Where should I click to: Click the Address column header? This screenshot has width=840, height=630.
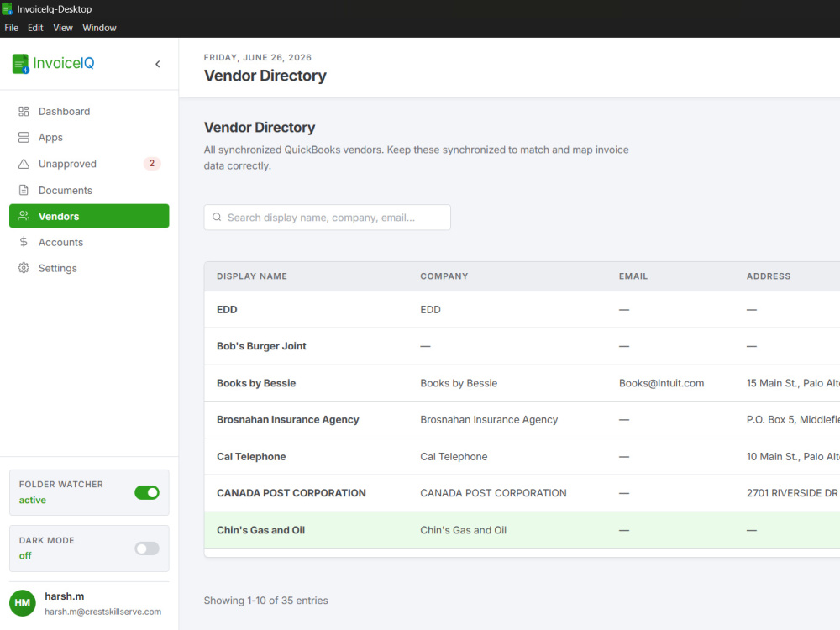tap(769, 276)
